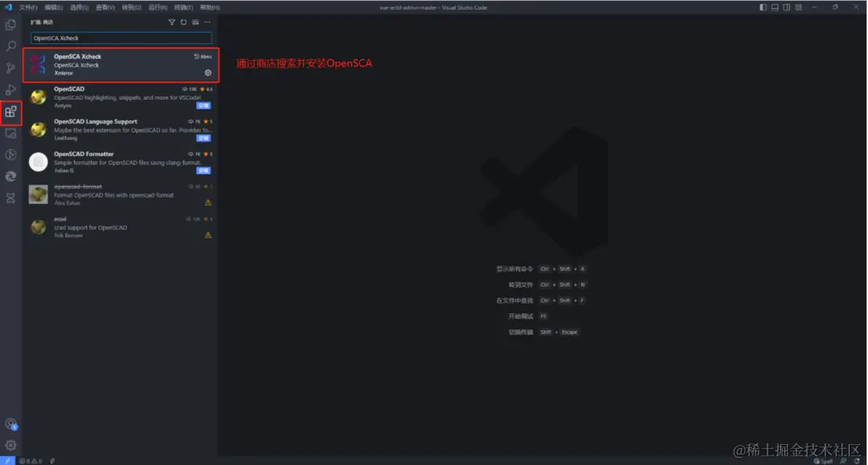Open the 帮助(H) menu
Screen dimensions: 868x465
pyautogui.click(x=210, y=7)
